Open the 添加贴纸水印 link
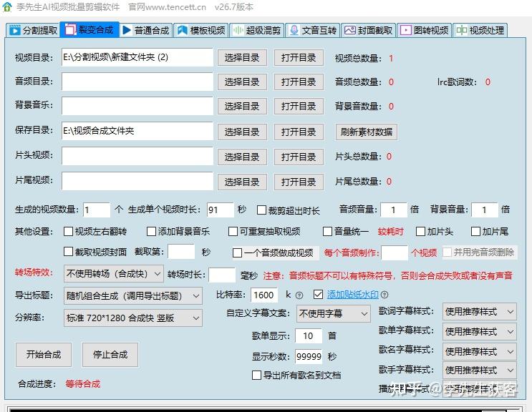This screenshot has height=412, width=532. point(352,295)
